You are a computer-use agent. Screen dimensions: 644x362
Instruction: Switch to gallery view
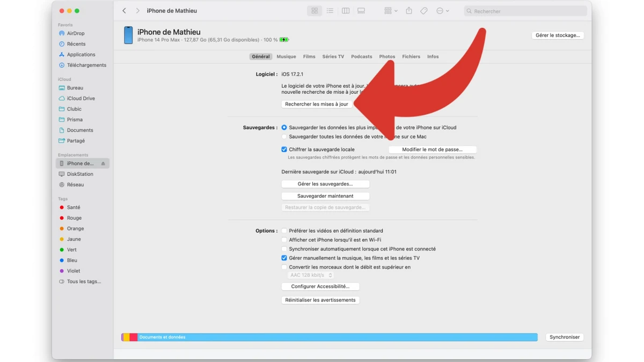click(x=361, y=11)
